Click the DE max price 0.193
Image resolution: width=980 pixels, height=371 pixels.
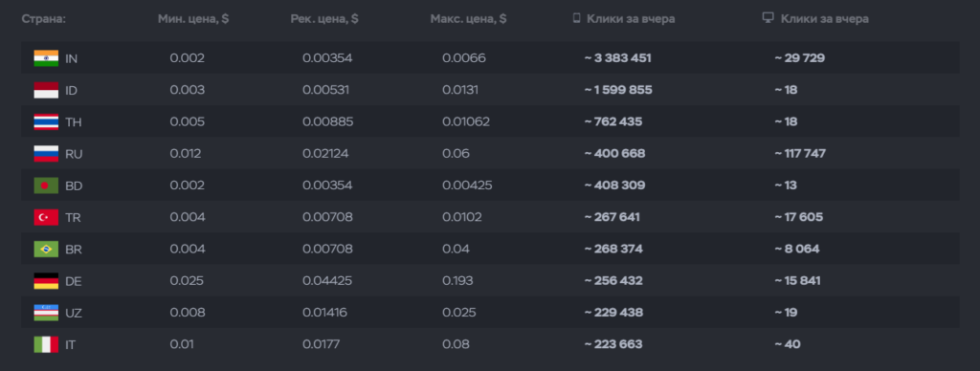click(457, 281)
